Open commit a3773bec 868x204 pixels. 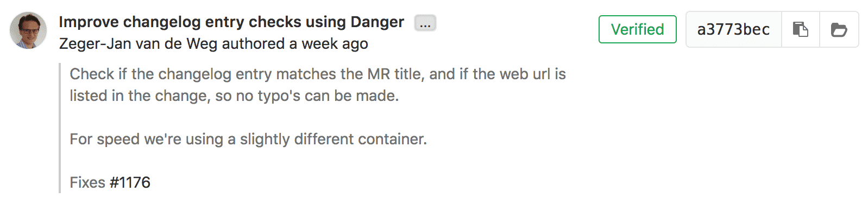click(x=733, y=29)
